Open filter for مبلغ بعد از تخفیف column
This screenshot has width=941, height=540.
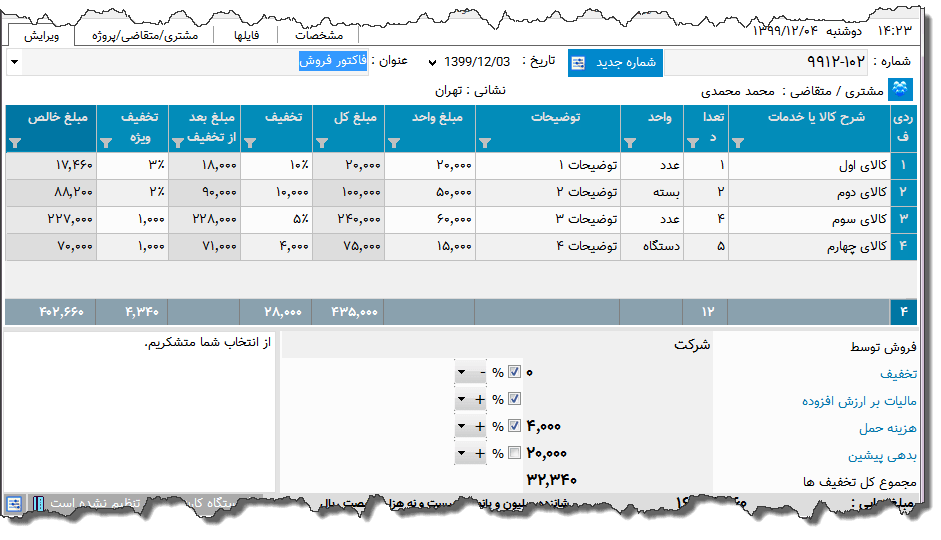pos(178,143)
